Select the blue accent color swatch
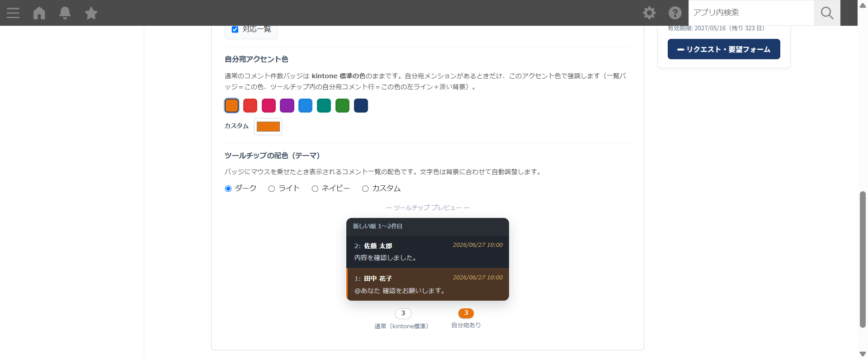 tap(306, 105)
